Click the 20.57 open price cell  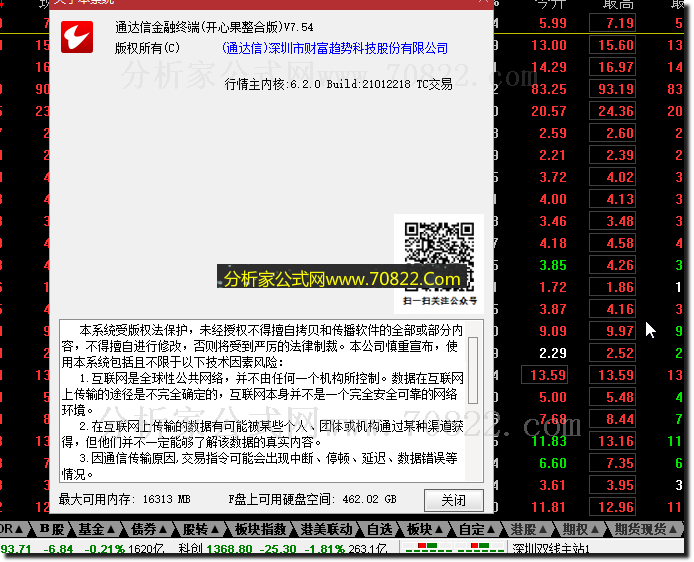coord(549,111)
